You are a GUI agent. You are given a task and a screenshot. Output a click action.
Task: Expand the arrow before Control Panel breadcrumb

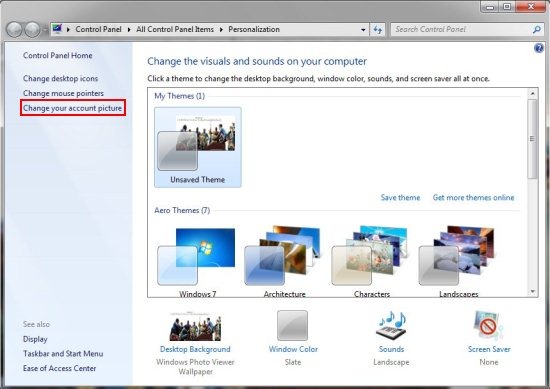(x=68, y=29)
